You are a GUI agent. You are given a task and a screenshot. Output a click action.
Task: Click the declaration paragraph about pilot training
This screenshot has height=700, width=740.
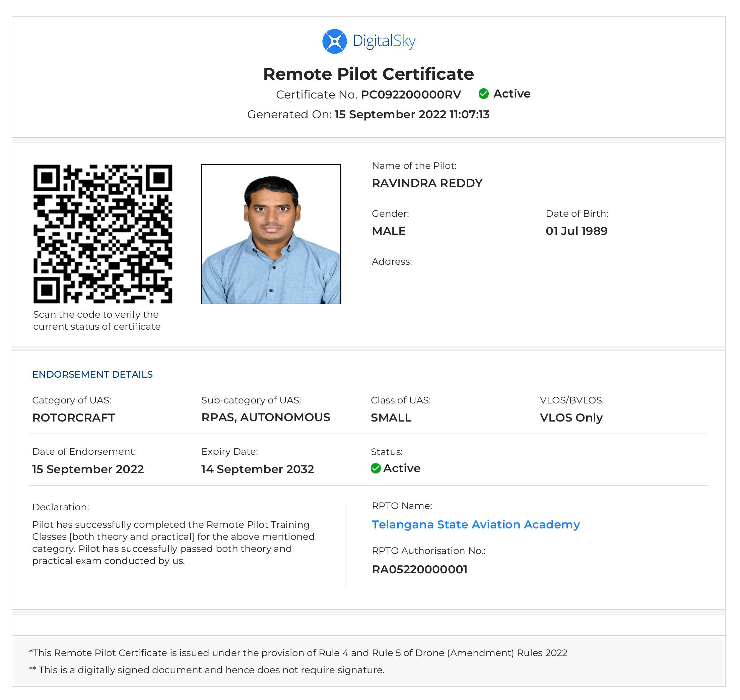pos(174,543)
